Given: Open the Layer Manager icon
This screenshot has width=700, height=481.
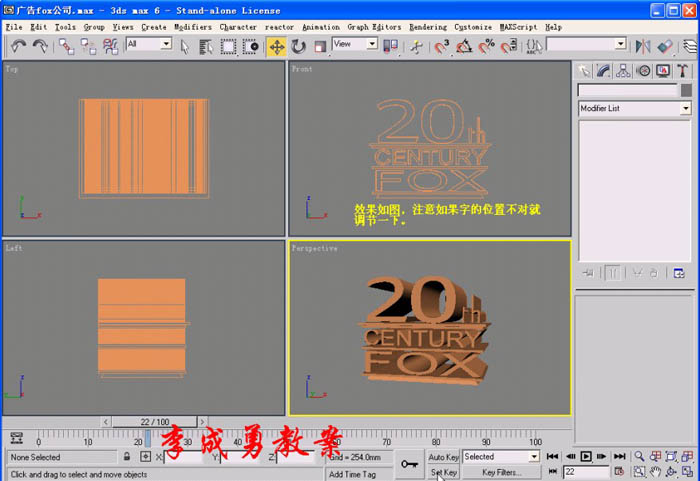Looking at the screenshot, I should (x=690, y=46).
